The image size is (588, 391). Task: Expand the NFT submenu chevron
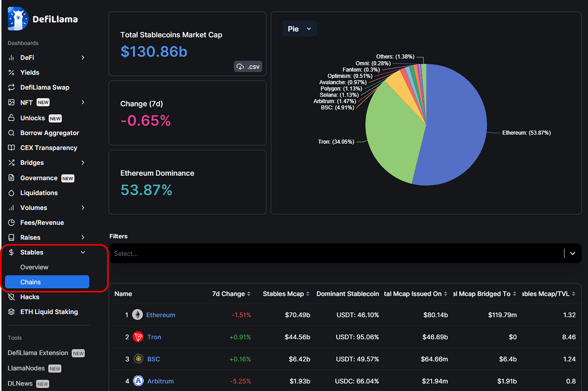coord(83,102)
